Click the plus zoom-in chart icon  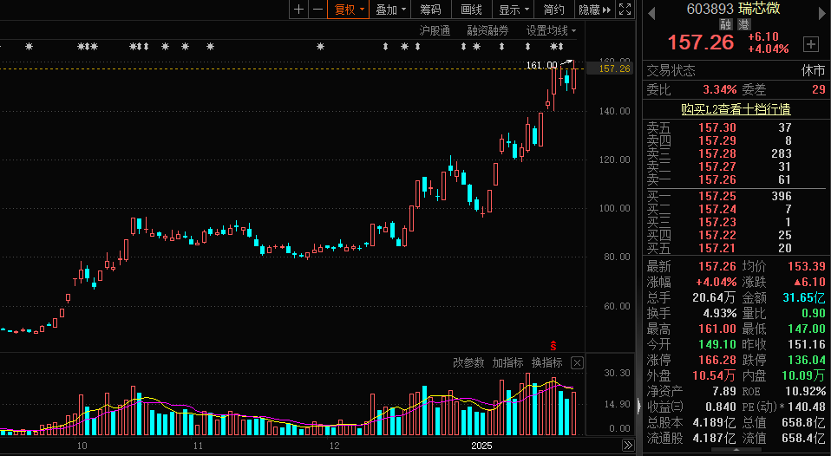click(x=298, y=10)
